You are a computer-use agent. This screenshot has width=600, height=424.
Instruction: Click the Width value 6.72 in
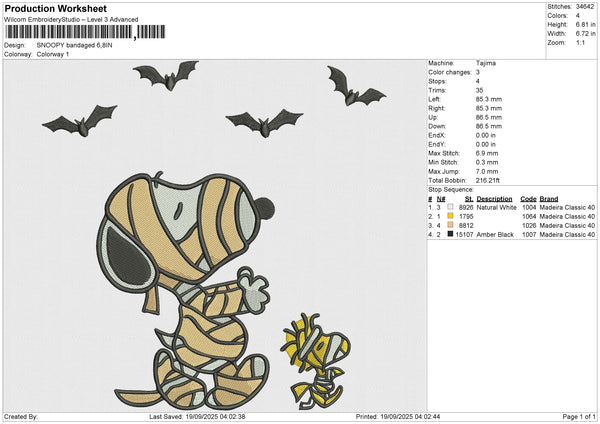[x=585, y=34]
